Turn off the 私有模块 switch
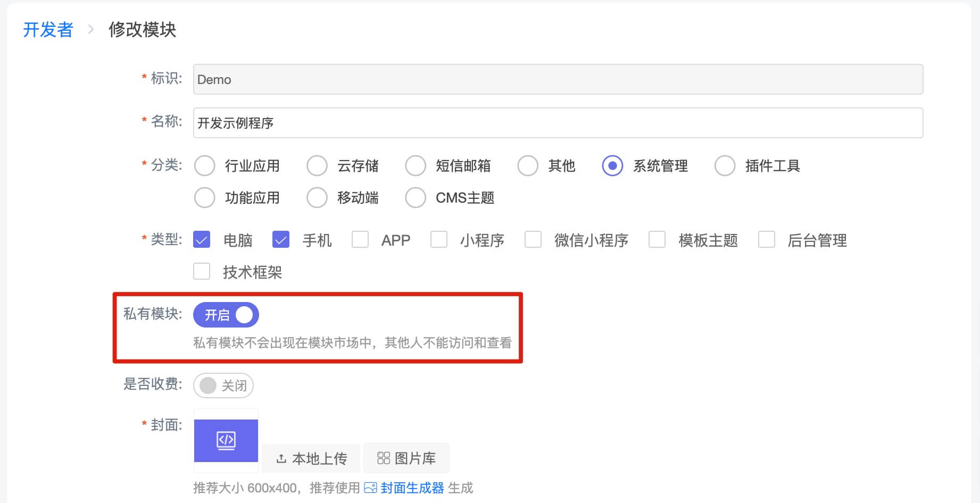 pyautogui.click(x=226, y=315)
